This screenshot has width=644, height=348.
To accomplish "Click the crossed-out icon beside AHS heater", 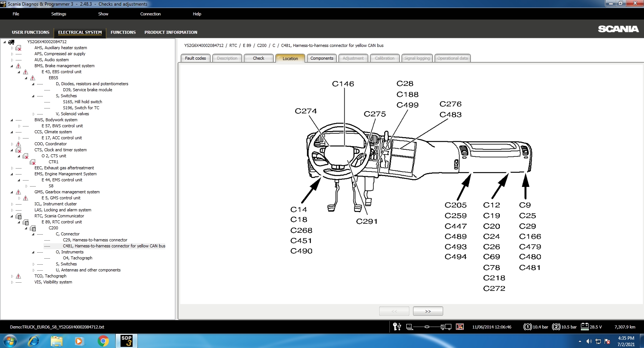I will coord(18,48).
